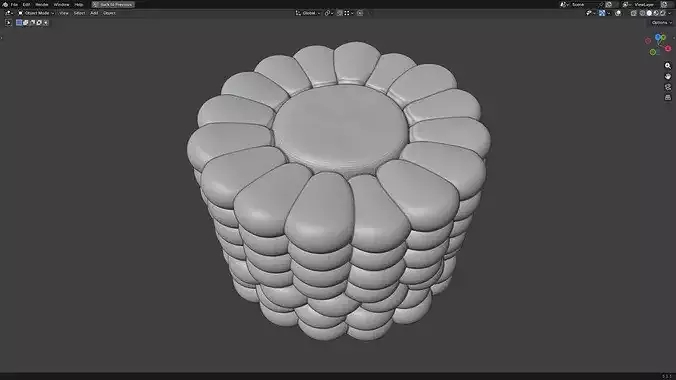Choose Extend Selection mode icon
Screen dimensions: 676x380
coord(25,22)
